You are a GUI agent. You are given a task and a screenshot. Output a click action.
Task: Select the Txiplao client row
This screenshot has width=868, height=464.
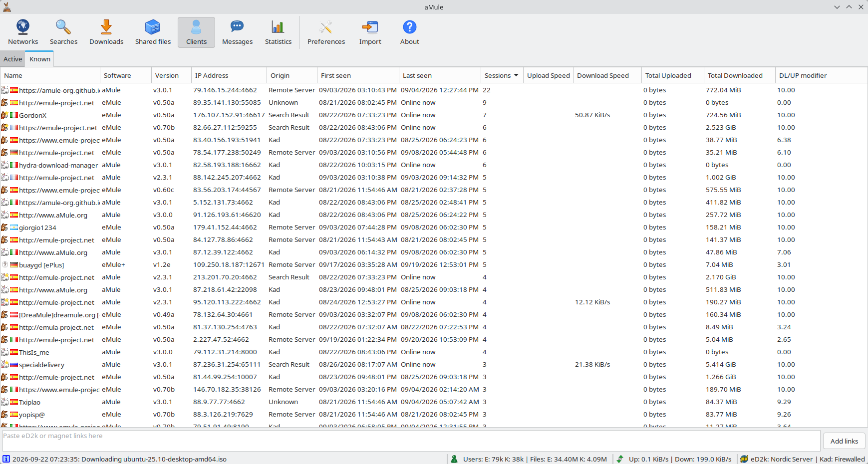coord(434,402)
